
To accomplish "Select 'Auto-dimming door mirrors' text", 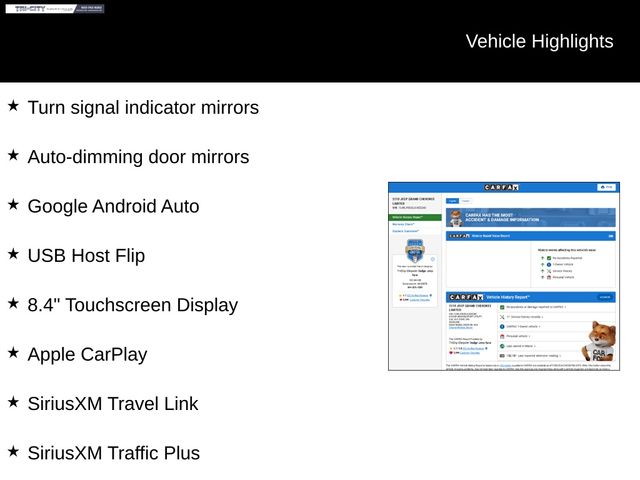I will (x=138, y=157).
